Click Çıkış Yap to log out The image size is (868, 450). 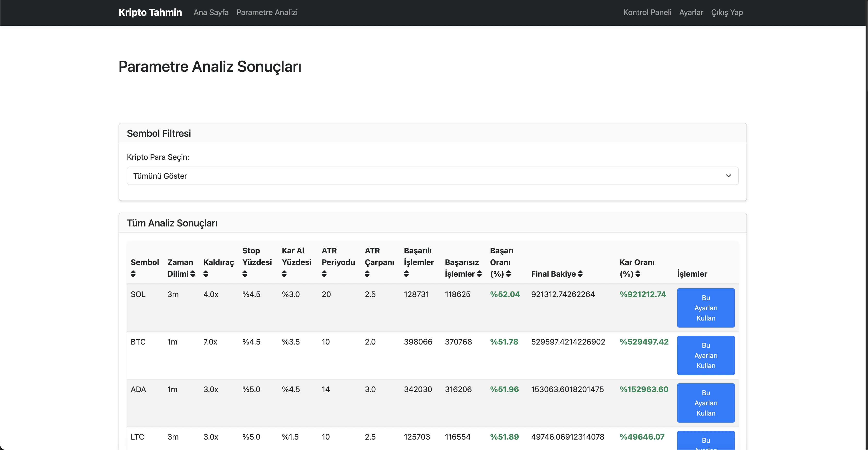(727, 12)
